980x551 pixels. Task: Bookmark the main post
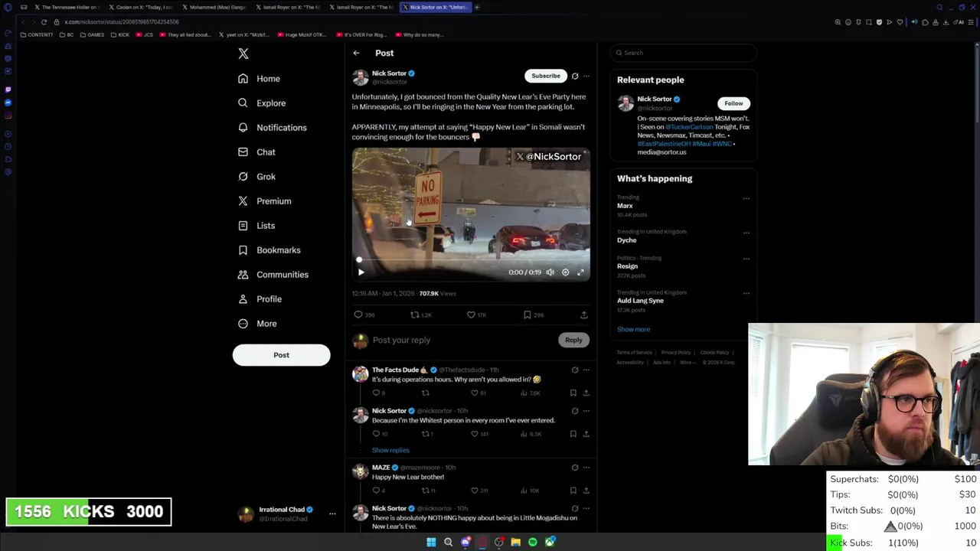(528, 315)
